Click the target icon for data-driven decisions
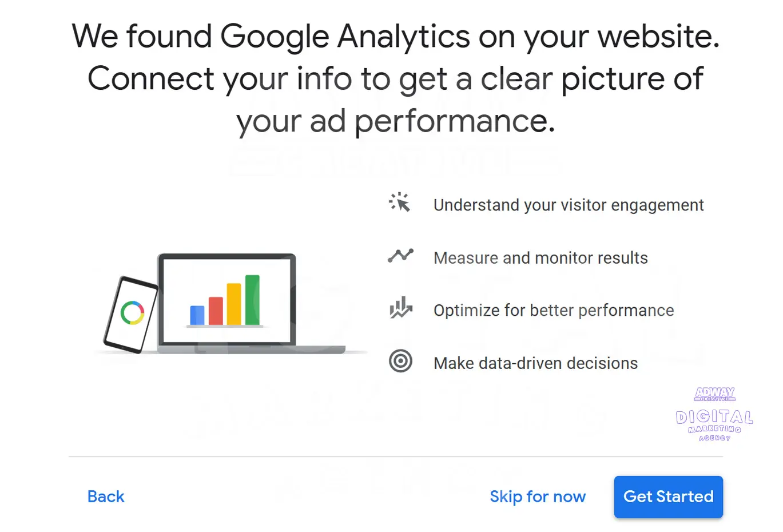The height and width of the screenshot is (532, 783). click(x=401, y=361)
